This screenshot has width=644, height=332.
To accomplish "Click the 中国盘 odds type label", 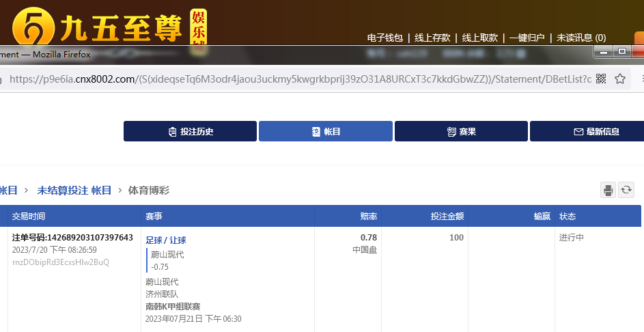I will [365, 250].
